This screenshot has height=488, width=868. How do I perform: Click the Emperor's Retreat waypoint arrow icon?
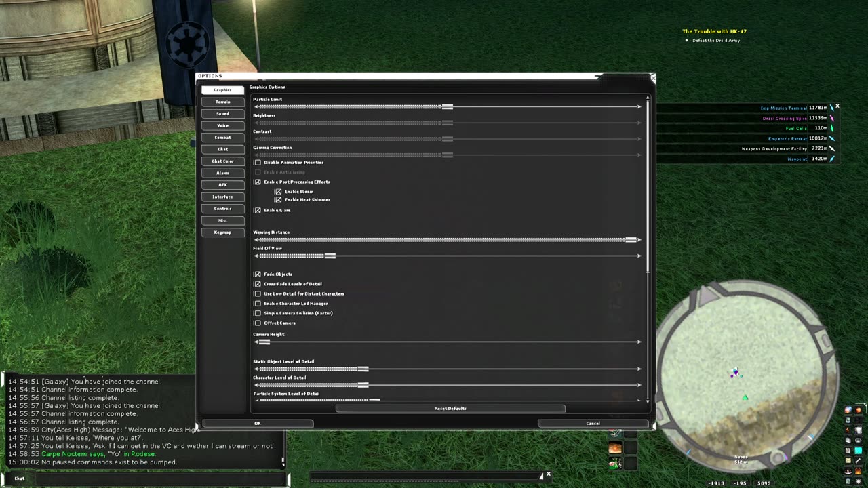point(832,138)
